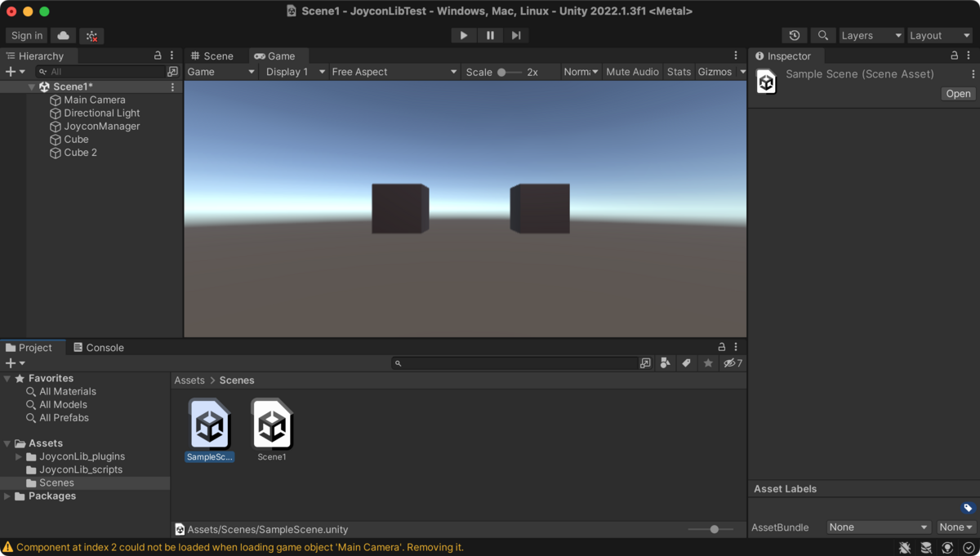980x556 pixels.
Task: Open the Normal play mode dropdown
Action: [x=581, y=72]
